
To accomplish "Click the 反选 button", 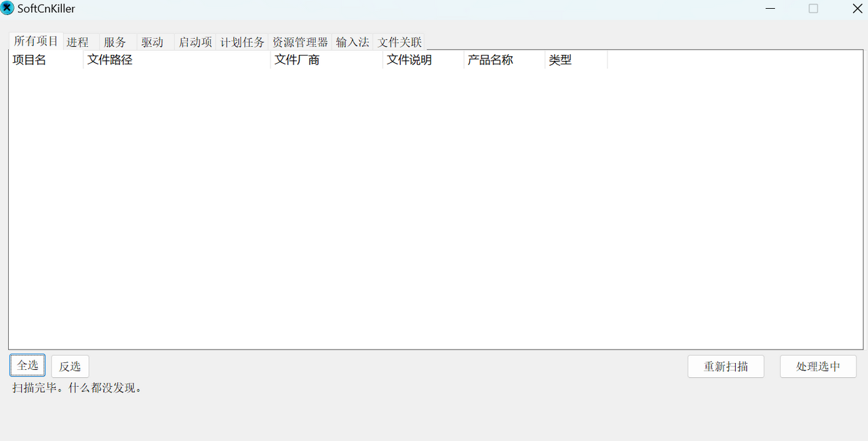I will [70, 366].
